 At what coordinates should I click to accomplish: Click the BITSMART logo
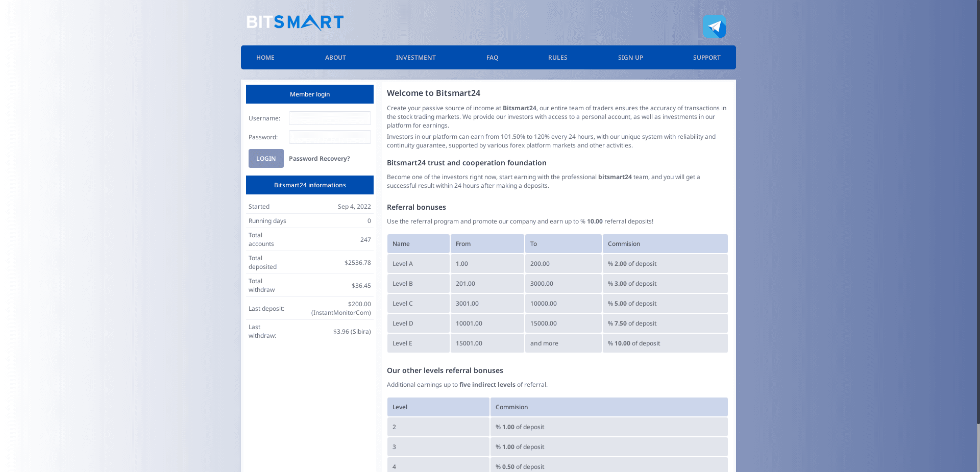click(x=293, y=22)
